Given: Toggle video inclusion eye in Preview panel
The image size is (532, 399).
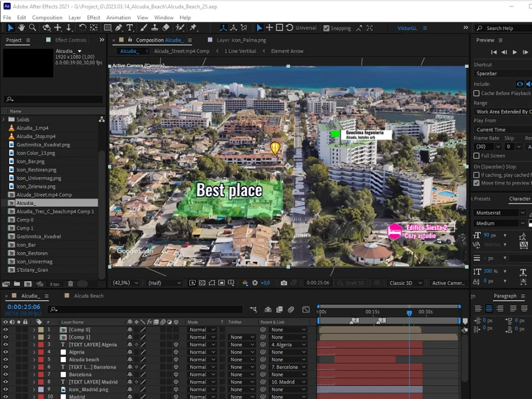Looking at the screenshot, I should tap(520, 84).
